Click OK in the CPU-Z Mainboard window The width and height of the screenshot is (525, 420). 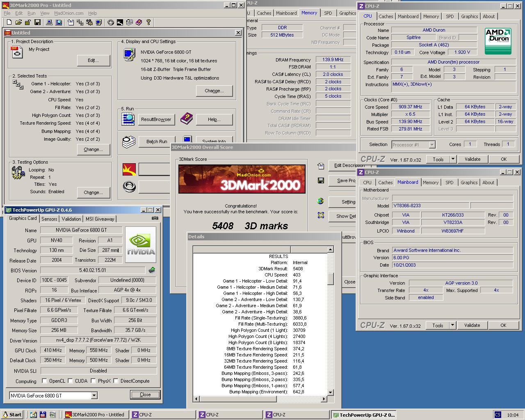coord(503,325)
